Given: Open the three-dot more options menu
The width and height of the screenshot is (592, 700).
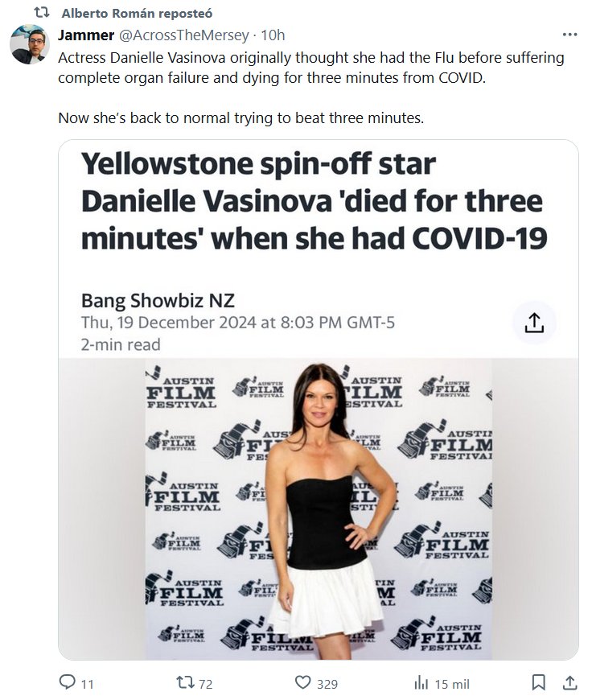Looking at the screenshot, I should (x=569, y=35).
